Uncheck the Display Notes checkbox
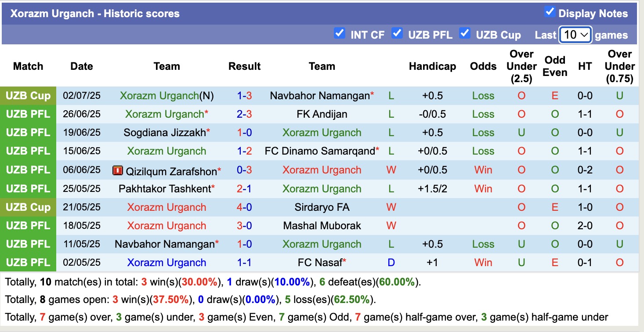 550,12
